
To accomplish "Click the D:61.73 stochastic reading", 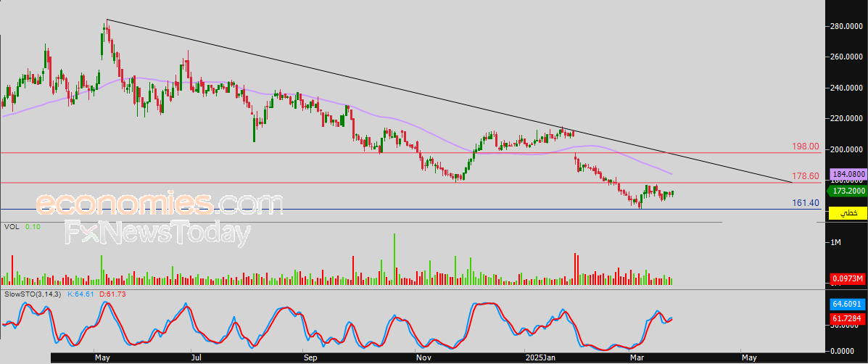I will pos(112,294).
